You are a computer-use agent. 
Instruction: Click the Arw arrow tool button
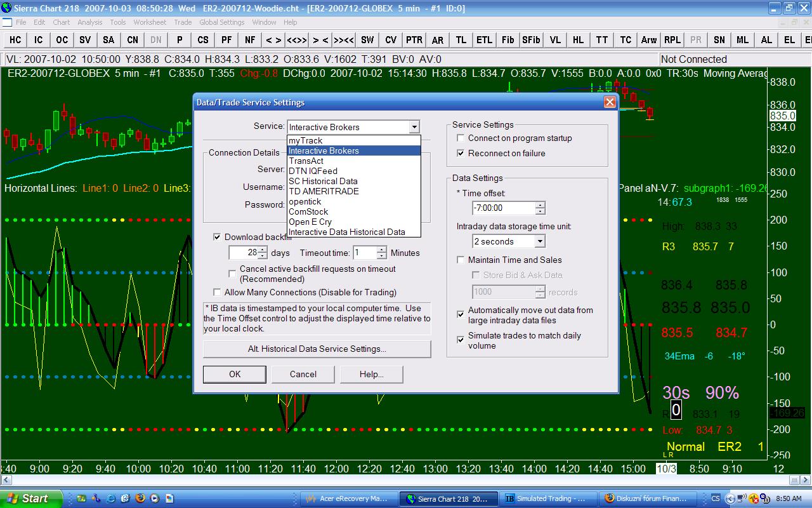648,40
